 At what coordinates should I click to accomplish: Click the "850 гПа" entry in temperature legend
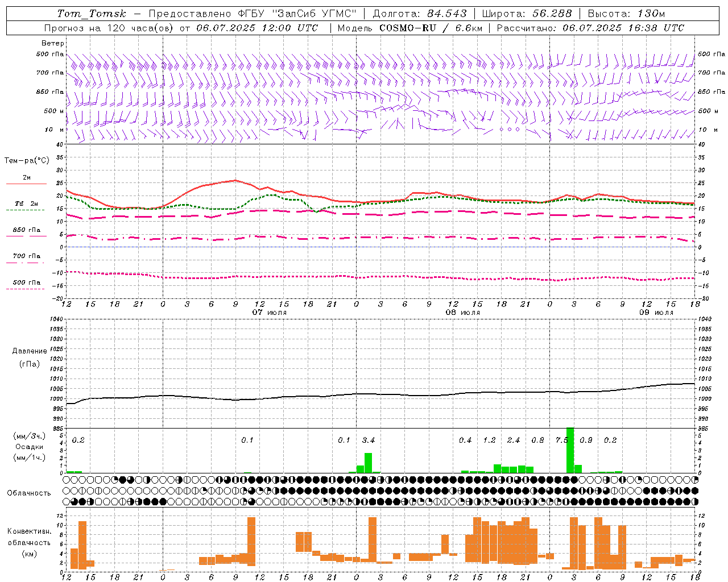tap(27, 230)
